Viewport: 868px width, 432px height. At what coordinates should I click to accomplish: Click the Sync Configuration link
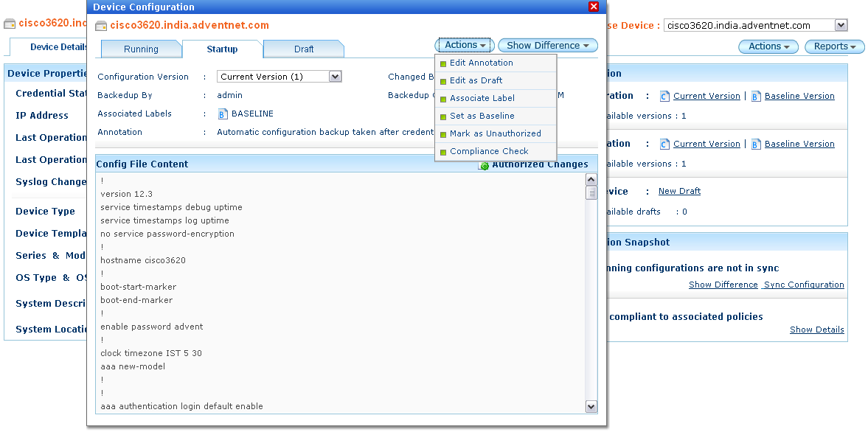804,285
